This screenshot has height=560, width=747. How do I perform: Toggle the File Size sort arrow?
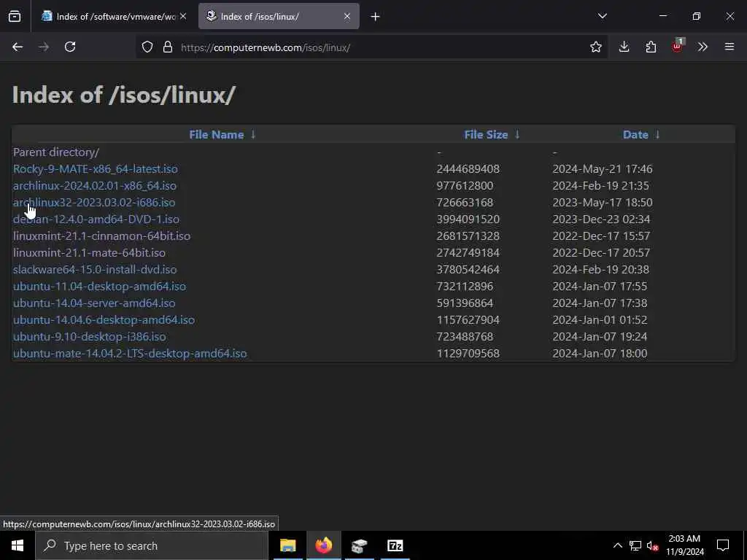click(517, 135)
